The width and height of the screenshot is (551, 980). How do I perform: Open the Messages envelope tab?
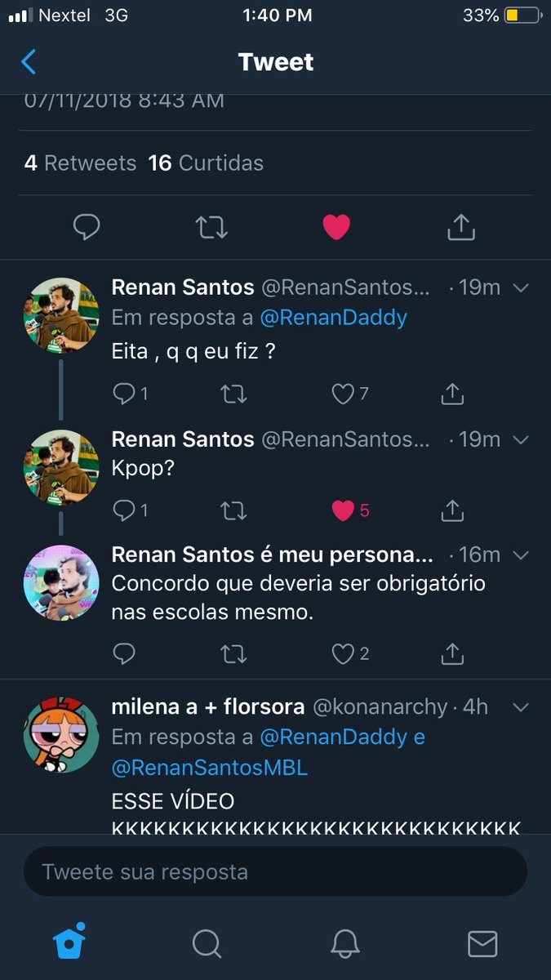482,943
